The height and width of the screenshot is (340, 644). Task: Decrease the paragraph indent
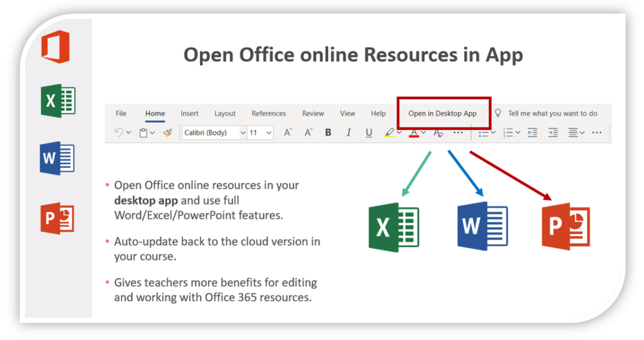[532, 133]
